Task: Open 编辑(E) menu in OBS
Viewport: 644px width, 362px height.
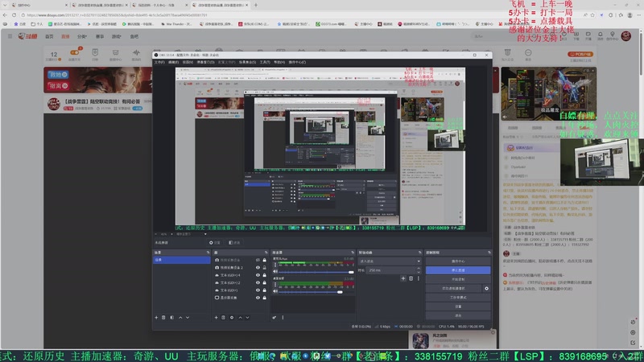Action: pos(173,63)
